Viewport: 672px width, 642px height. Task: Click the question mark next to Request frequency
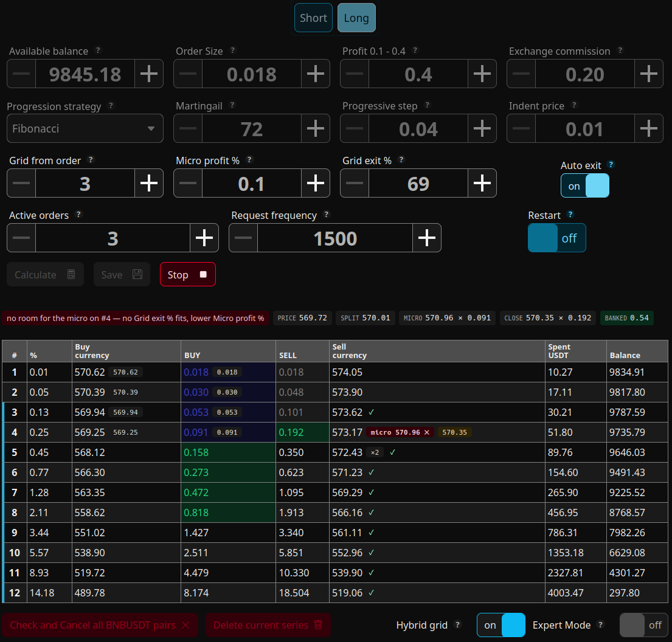pyautogui.click(x=327, y=214)
